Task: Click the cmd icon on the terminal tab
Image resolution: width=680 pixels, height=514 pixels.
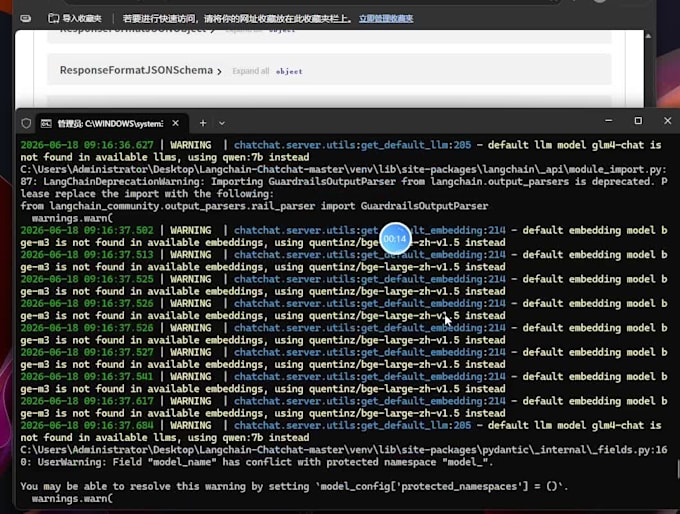Action: pyautogui.click(x=46, y=124)
